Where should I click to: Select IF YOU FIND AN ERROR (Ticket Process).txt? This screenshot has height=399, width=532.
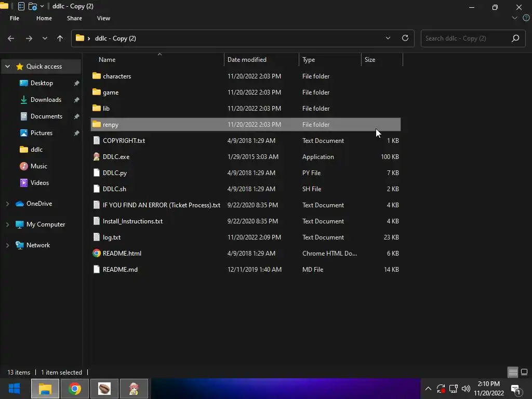(x=162, y=205)
